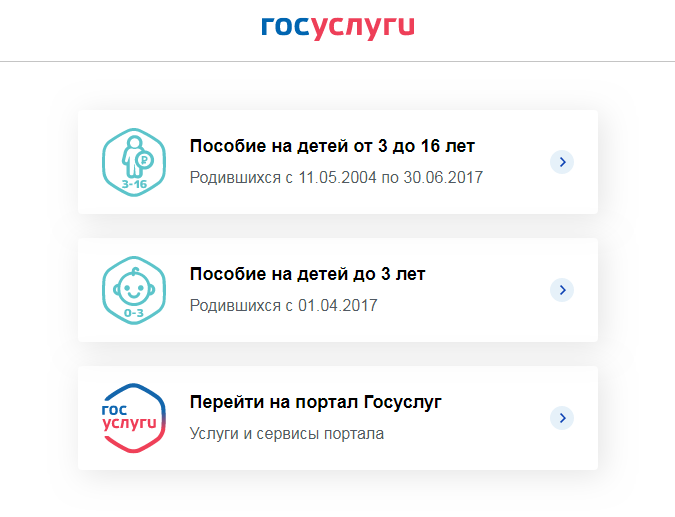Image resolution: width=675 pixels, height=517 pixels.
Task: Open 'Пособие на детей от 3 до 16 лет'
Action: pyautogui.click(x=332, y=146)
